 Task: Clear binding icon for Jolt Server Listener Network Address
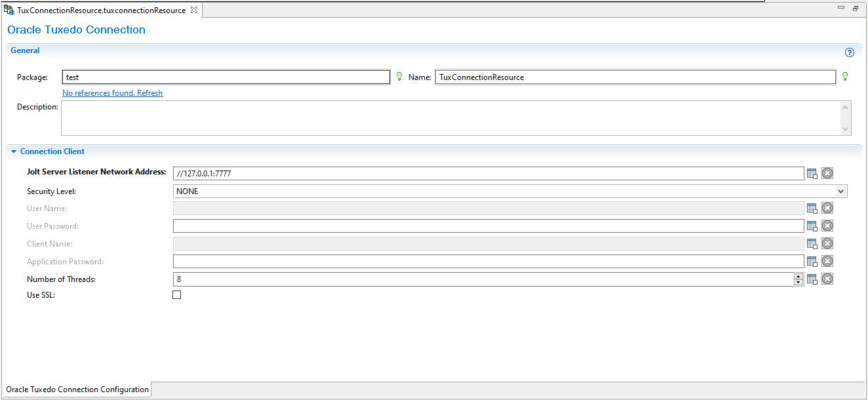827,173
